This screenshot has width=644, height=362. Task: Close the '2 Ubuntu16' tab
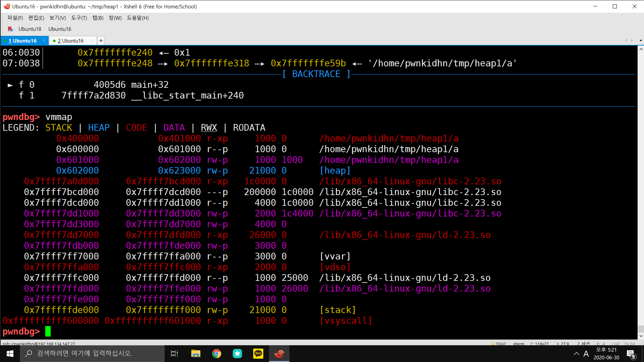point(93,41)
